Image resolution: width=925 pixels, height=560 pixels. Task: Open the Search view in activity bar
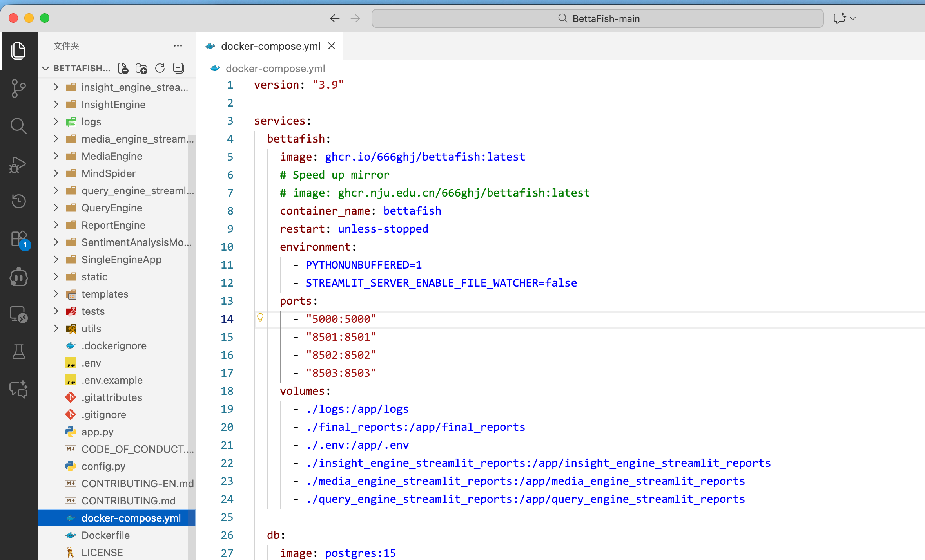[x=18, y=126]
